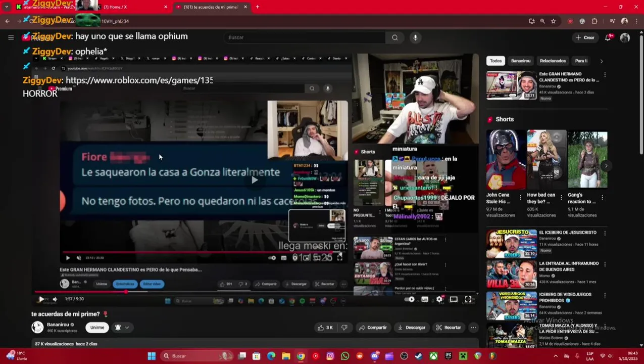Screen dimensions: 644x364
Task: Open more actions three-dot button beside Recortar
Action: [x=473, y=328]
